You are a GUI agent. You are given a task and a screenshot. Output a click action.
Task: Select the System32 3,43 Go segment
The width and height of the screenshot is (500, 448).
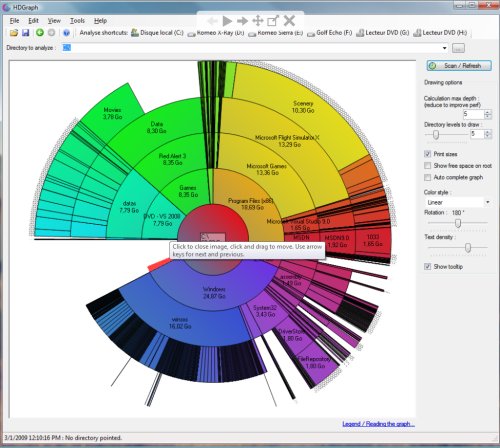[265, 311]
